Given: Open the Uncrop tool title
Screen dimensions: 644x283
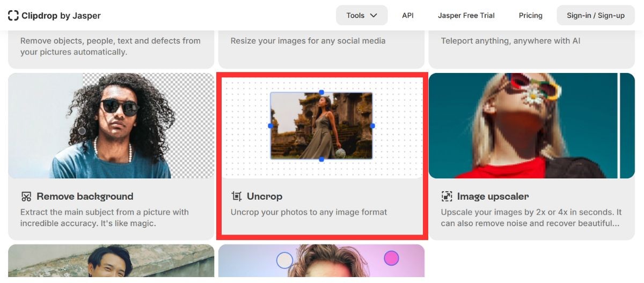Looking at the screenshot, I should click(265, 197).
